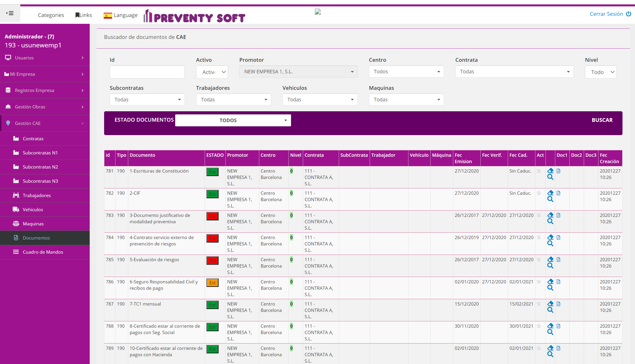
Task: Click the Spanish flag language icon
Action: (x=108, y=15)
